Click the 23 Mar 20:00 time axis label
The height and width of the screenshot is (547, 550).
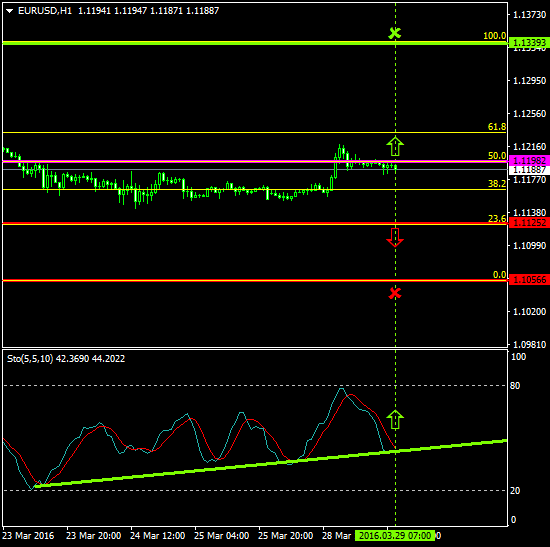point(94,536)
